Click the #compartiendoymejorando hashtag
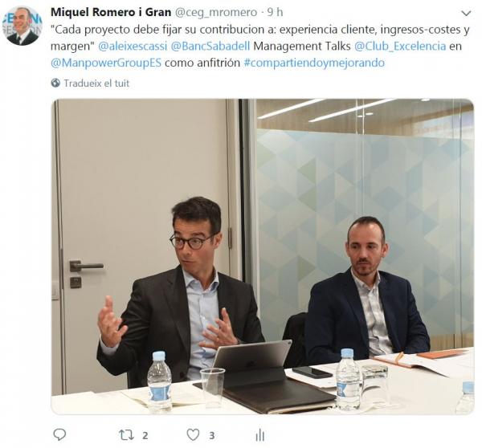Viewport: 482px width, 448px height. point(314,63)
